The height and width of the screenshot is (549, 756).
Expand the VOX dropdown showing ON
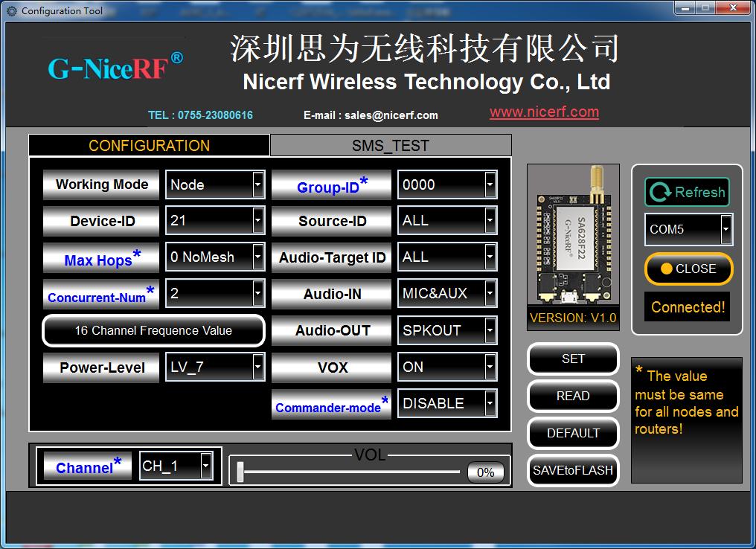[447, 367]
